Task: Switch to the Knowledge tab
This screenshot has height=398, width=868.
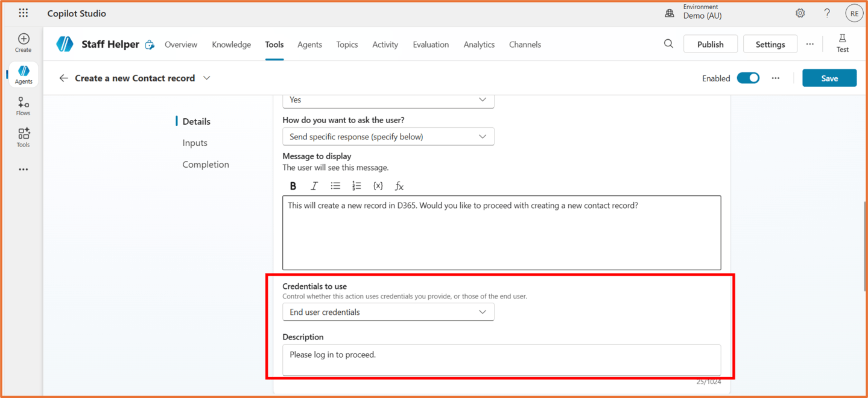Action: coord(231,45)
